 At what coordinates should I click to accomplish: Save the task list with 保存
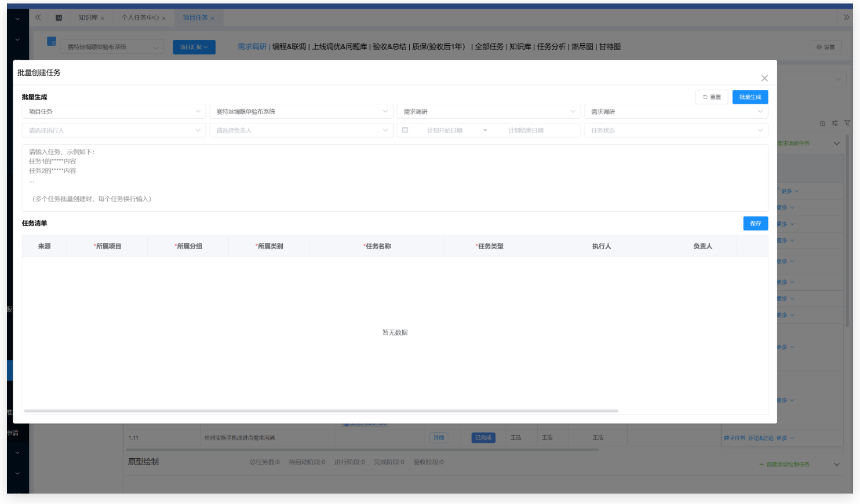[756, 224]
